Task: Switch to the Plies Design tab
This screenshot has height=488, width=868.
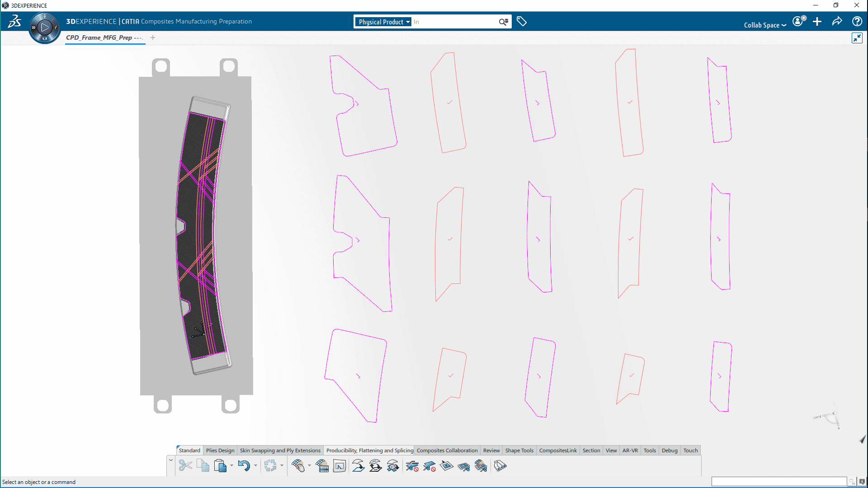Action: point(220,450)
